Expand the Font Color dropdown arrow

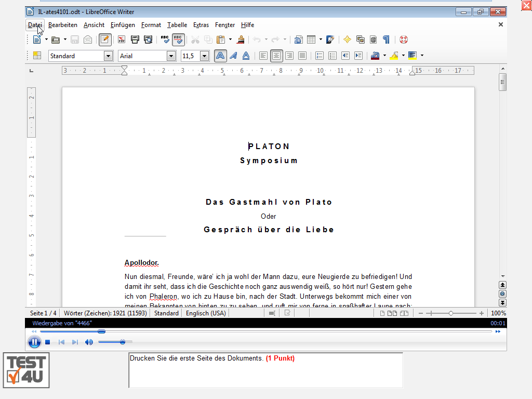pyautogui.click(x=384, y=56)
